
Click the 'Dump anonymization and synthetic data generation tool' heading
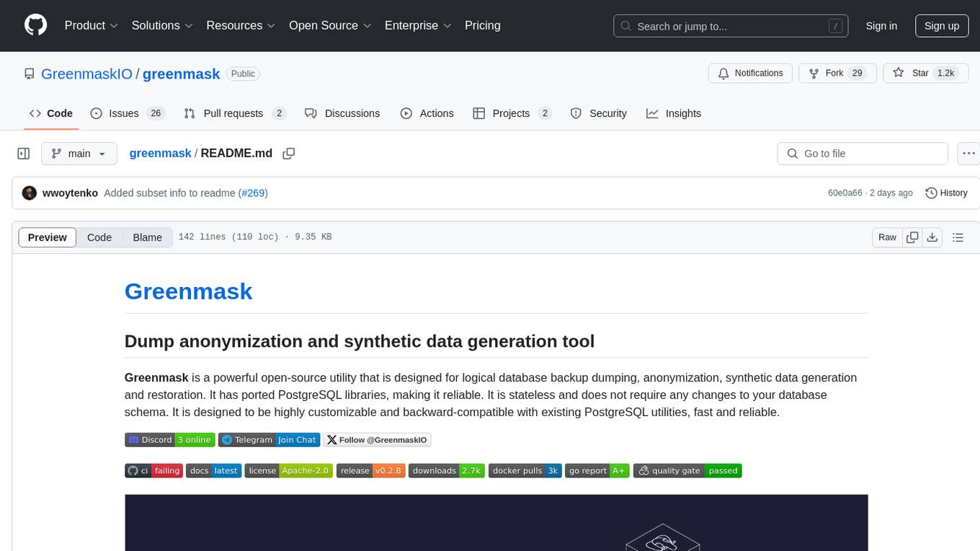[x=360, y=341]
